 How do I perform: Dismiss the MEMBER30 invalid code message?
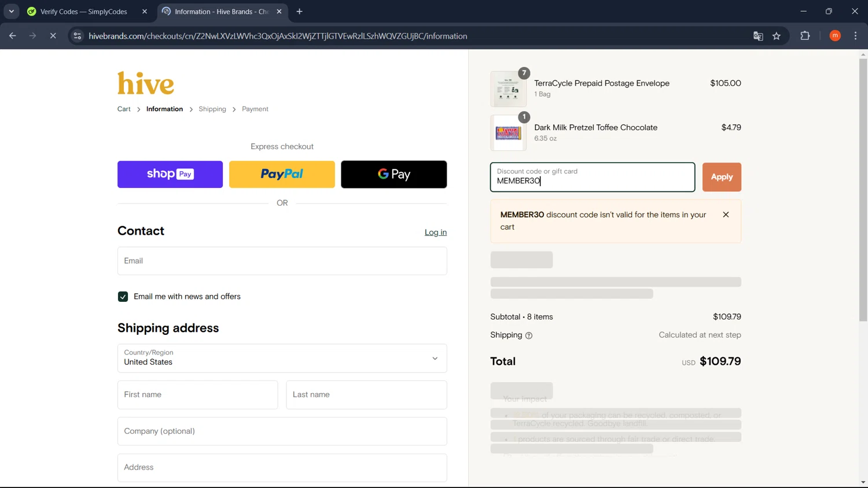click(x=726, y=215)
